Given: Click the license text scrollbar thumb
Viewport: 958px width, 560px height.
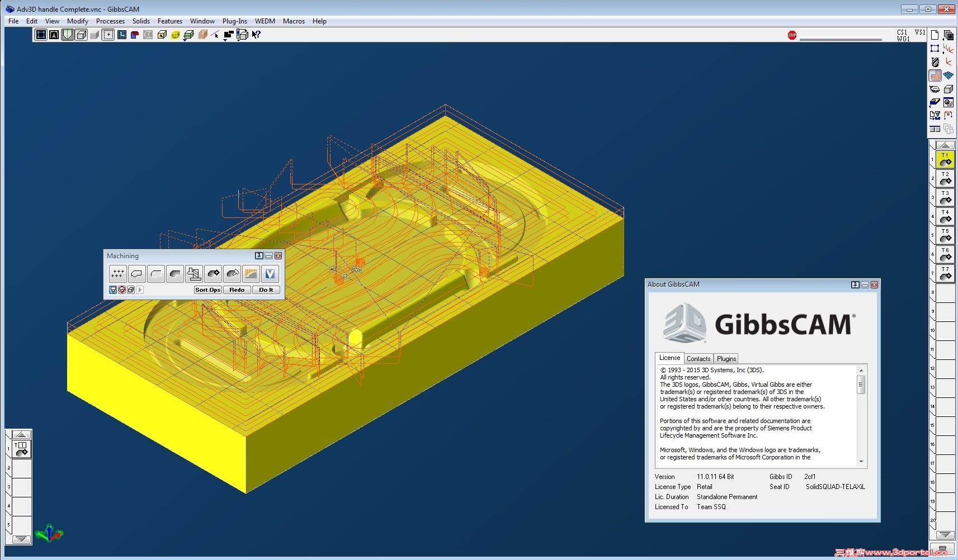Looking at the screenshot, I should click(861, 385).
